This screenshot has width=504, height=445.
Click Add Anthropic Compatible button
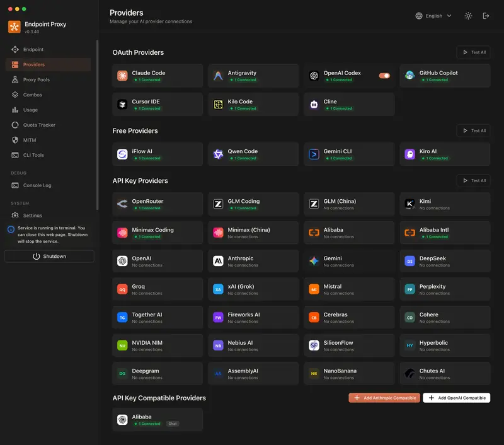(384, 398)
